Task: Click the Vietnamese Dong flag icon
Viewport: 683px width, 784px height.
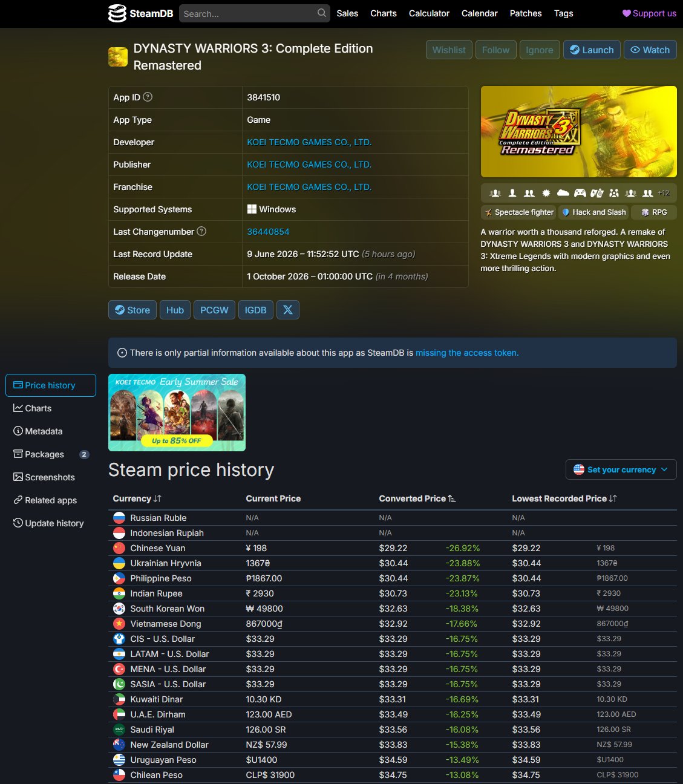Action: click(x=119, y=624)
